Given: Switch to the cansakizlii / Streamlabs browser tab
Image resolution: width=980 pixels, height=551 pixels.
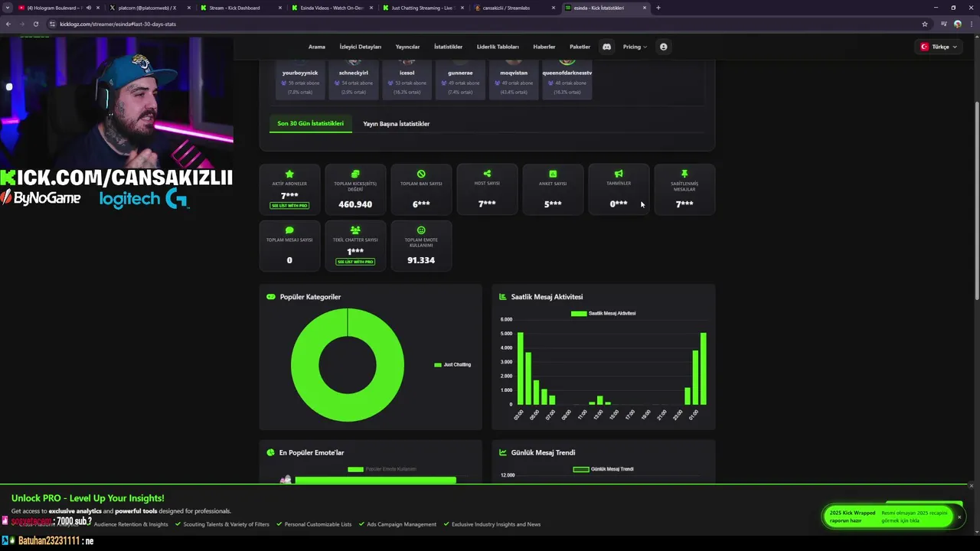Looking at the screenshot, I should pyautogui.click(x=513, y=8).
